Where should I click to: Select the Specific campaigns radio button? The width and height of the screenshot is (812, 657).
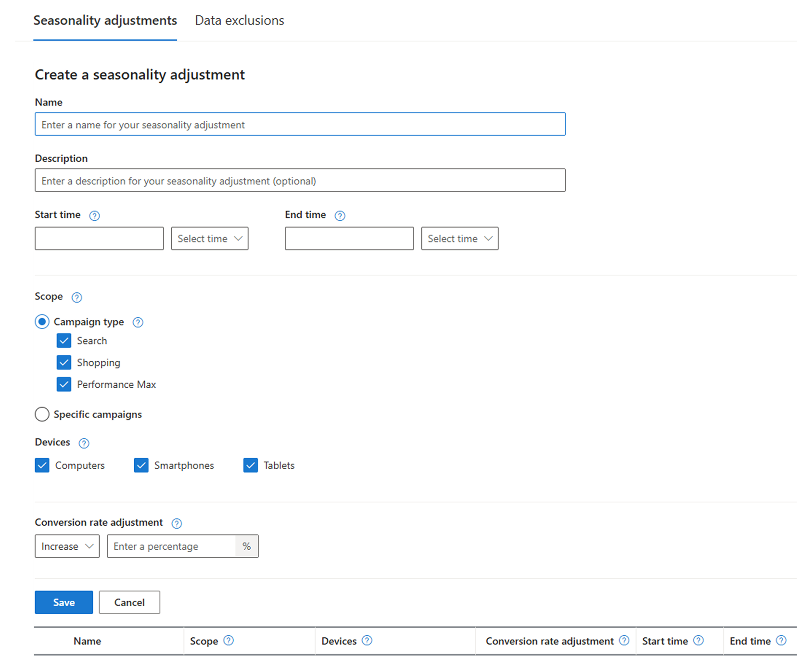[42, 414]
